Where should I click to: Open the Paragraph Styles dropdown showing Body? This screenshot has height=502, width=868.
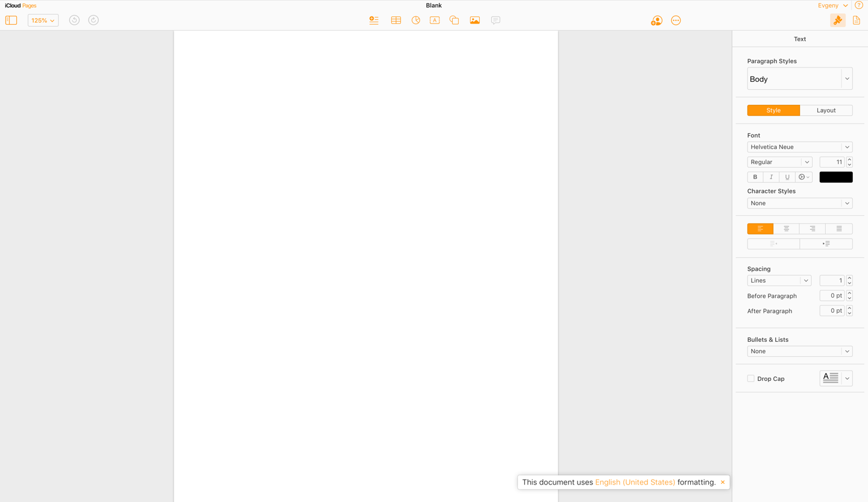pos(800,78)
